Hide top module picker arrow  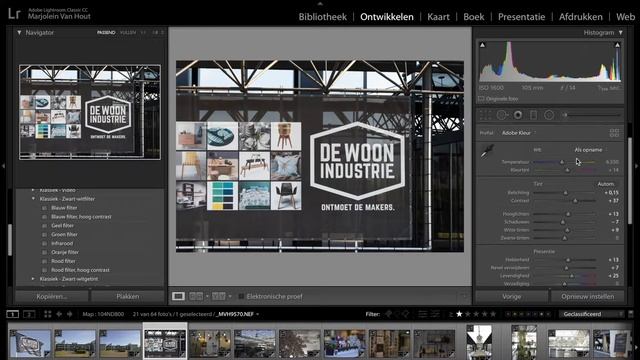pyautogui.click(x=320, y=3)
